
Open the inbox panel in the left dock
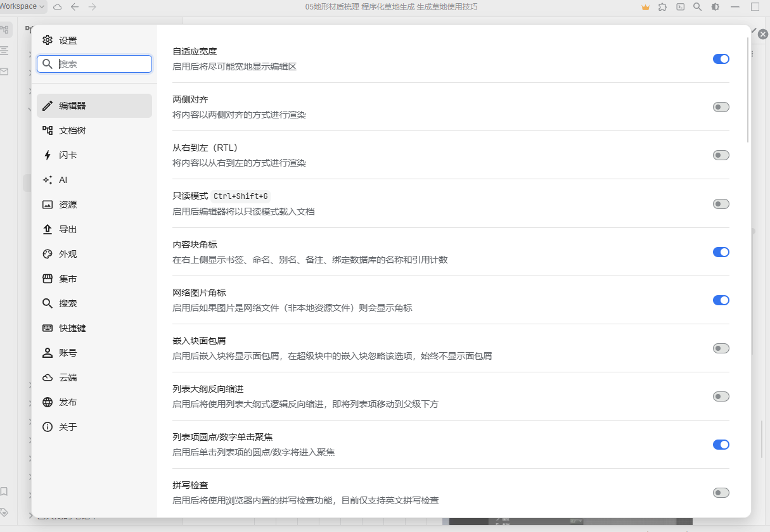5,72
